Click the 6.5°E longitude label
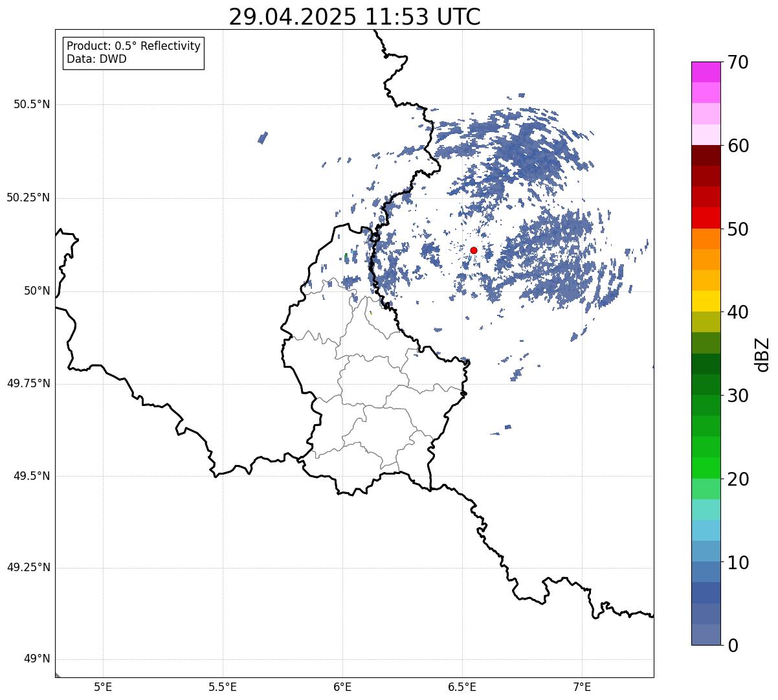The image size is (778, 700). click(x=462, y=686)
